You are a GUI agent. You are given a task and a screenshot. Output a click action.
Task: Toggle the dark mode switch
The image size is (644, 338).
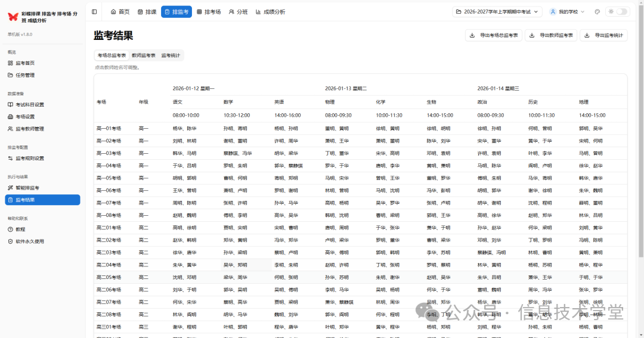622,12
